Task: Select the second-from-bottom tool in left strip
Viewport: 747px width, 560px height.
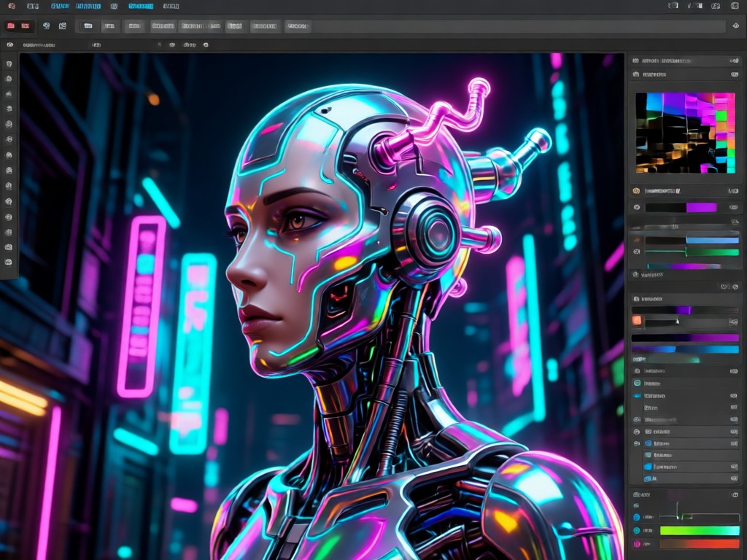Action: (9, 248)
